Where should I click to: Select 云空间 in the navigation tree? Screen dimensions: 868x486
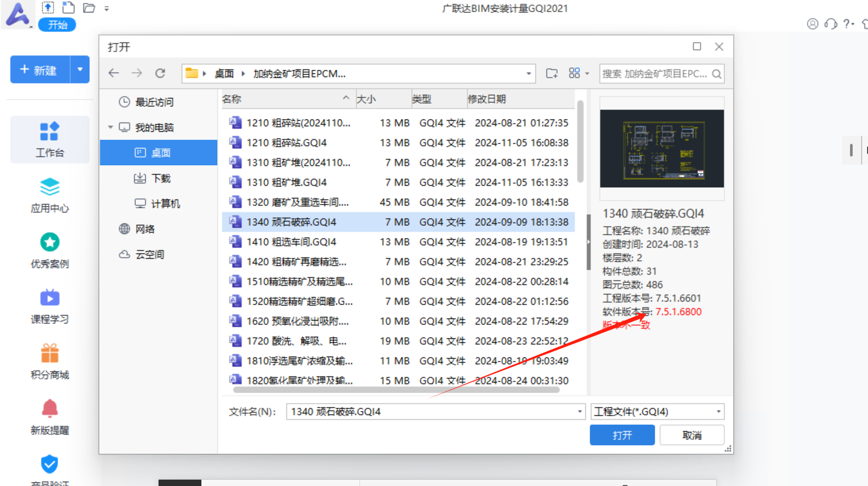point(159,254)
